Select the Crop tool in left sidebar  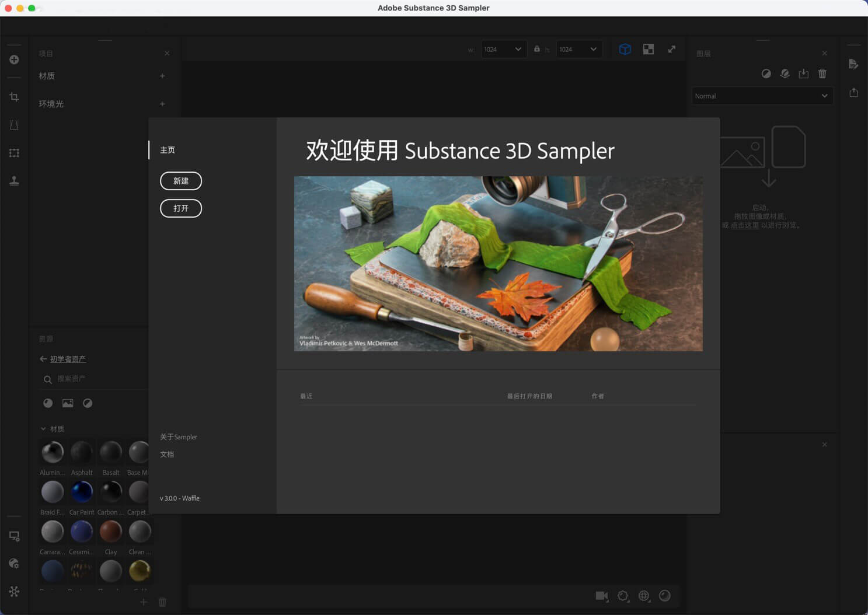(14, 97)
